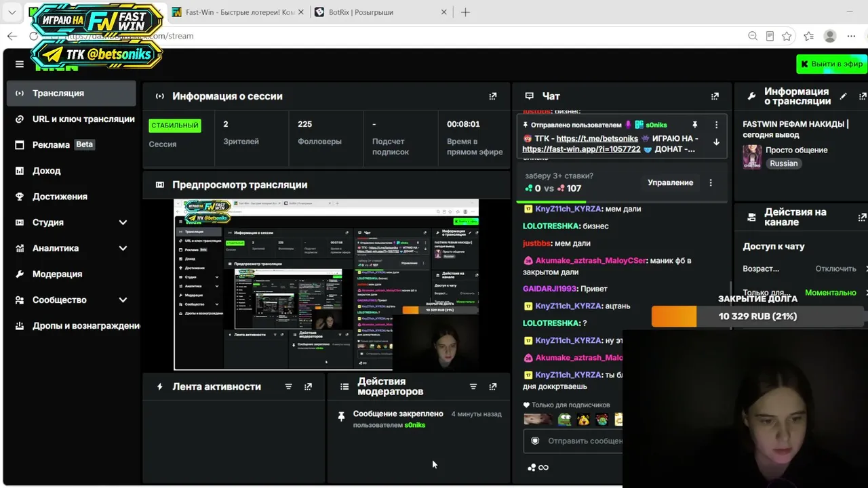
Task: Click the prediction countdown progress bar
Action: [621, 201]
